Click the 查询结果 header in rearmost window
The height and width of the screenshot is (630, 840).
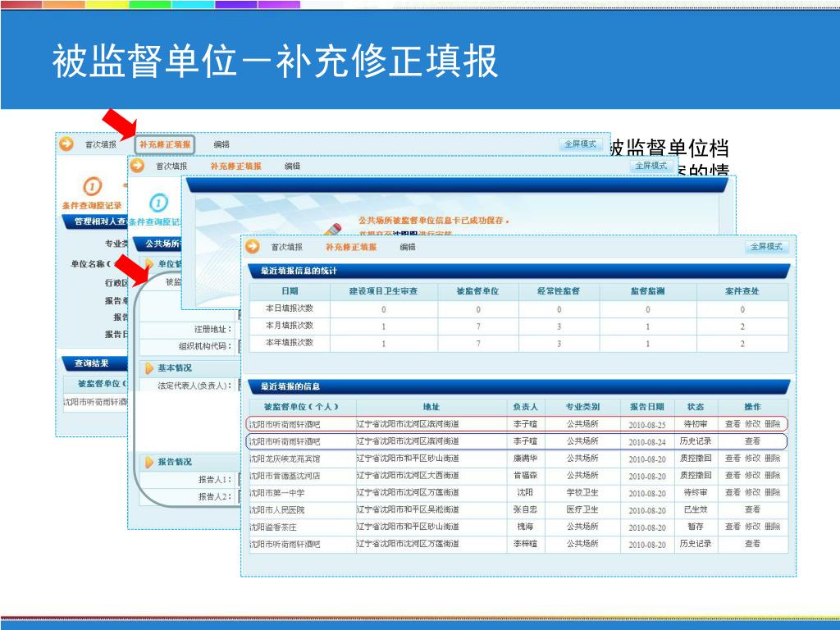click(x=94, y=363)
